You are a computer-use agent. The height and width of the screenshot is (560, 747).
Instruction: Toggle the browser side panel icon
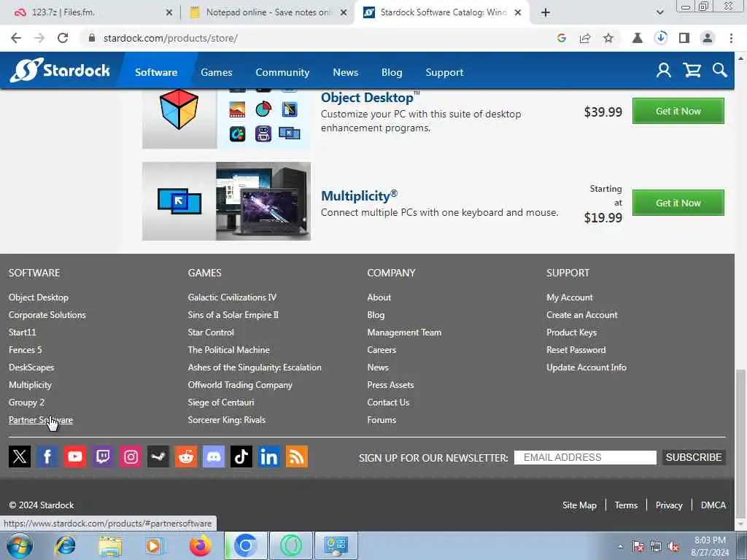coord(684,38)
